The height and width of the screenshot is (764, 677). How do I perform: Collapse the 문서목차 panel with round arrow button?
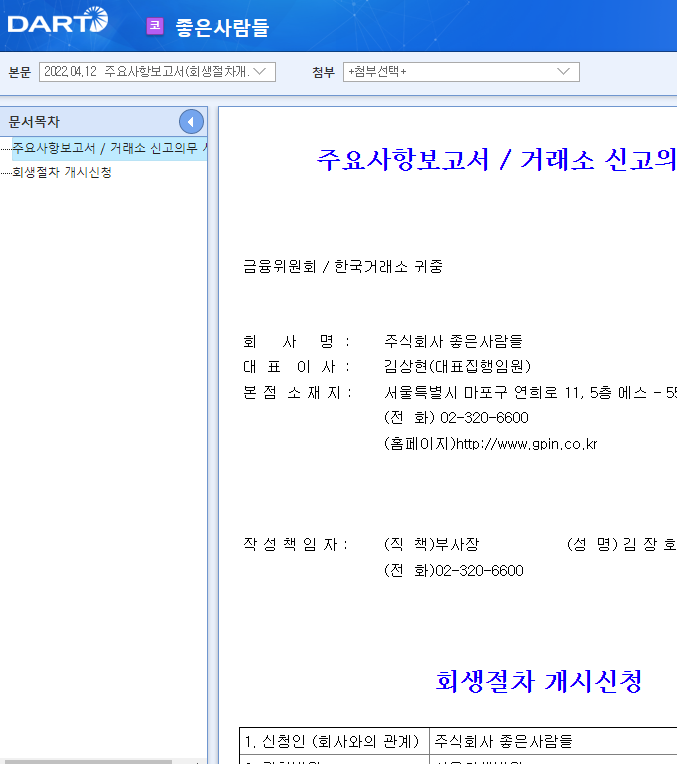pyautogui.click(x=191, y=122)
